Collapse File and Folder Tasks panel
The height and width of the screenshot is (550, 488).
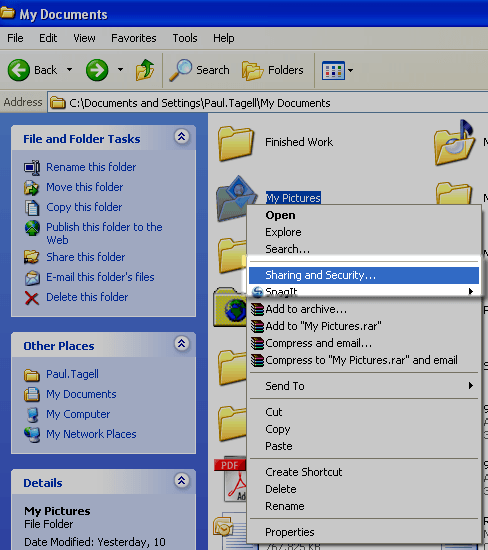181,136
